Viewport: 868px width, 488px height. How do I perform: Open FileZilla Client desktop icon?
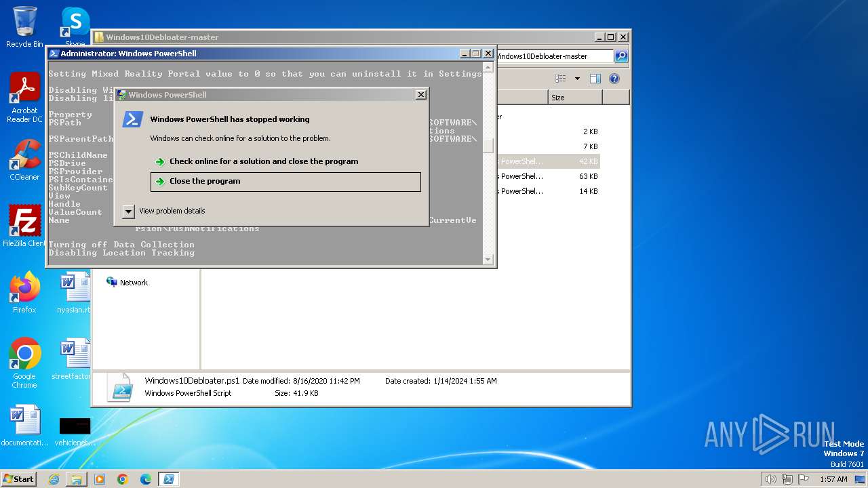24,226
